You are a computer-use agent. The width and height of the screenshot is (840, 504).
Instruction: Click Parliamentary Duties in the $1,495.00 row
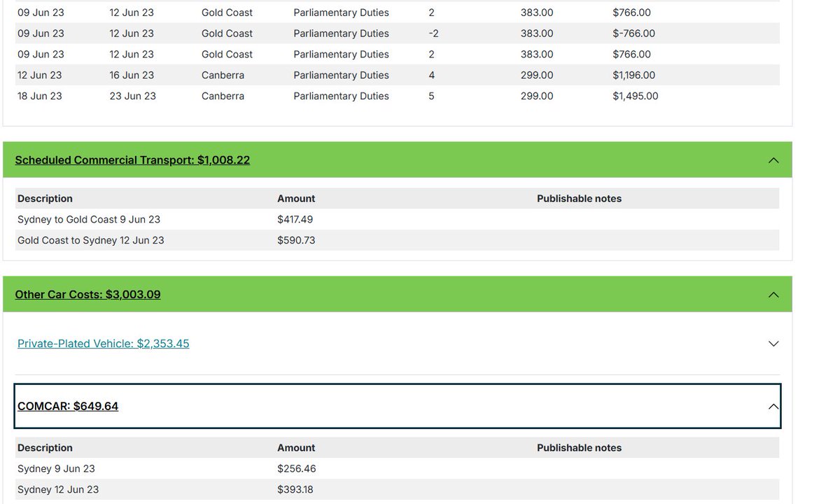point(341,96)
